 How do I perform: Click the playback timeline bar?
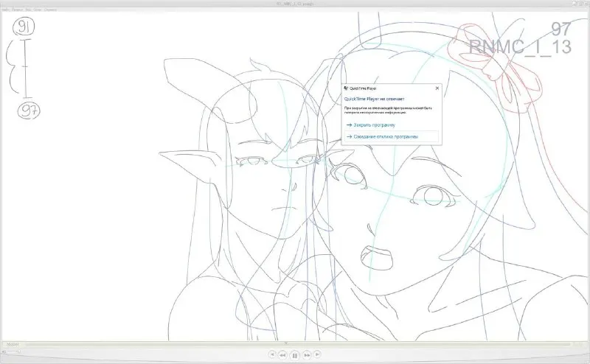[x=297, y=344]
